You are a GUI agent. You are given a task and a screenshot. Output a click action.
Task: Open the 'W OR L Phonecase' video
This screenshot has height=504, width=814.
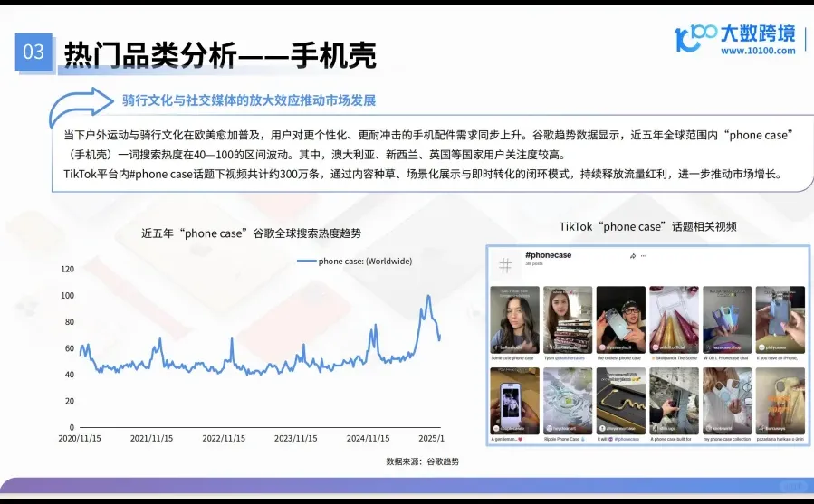[x=727, y=319]
